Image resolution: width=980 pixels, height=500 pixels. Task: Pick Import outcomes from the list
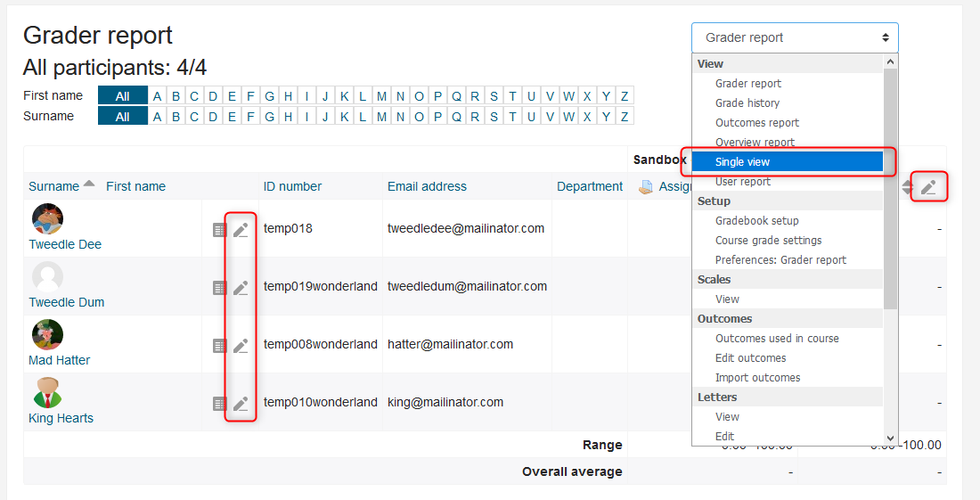pos(757,378)
